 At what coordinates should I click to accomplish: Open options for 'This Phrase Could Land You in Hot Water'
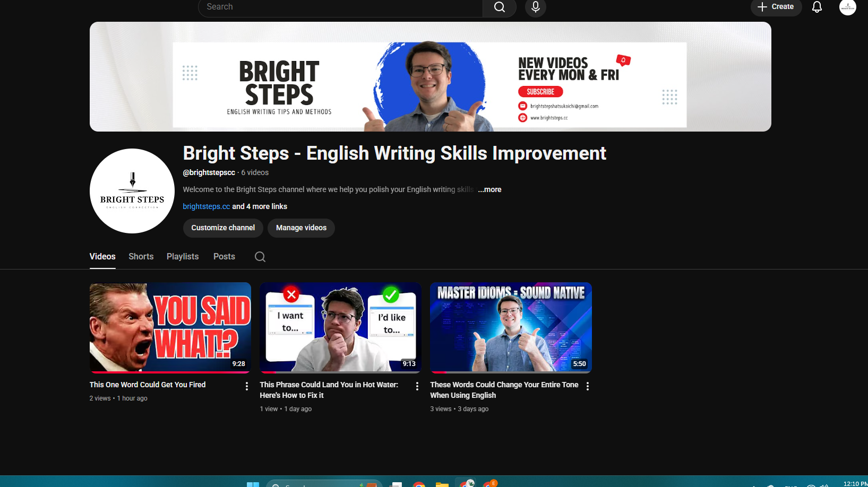tap(417, 386)
